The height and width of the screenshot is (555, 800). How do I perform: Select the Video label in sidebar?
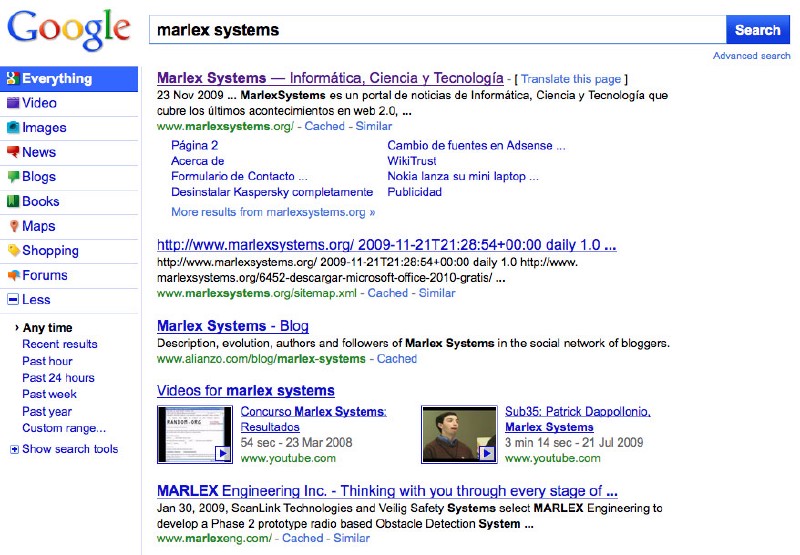[39, 103]
